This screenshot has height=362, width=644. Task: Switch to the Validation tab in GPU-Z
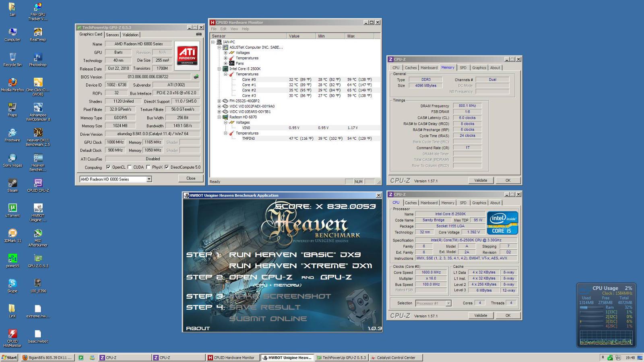pyautogui.click(x=130, y=35)
